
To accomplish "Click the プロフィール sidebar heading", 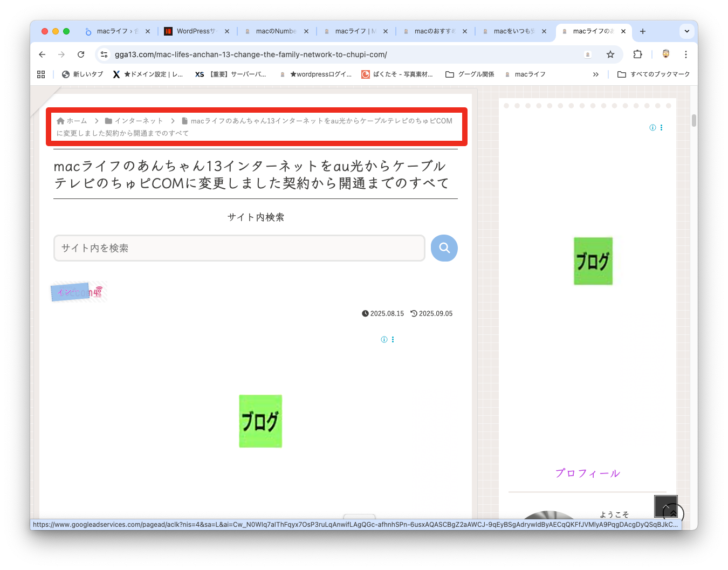I will click(588, 473).
